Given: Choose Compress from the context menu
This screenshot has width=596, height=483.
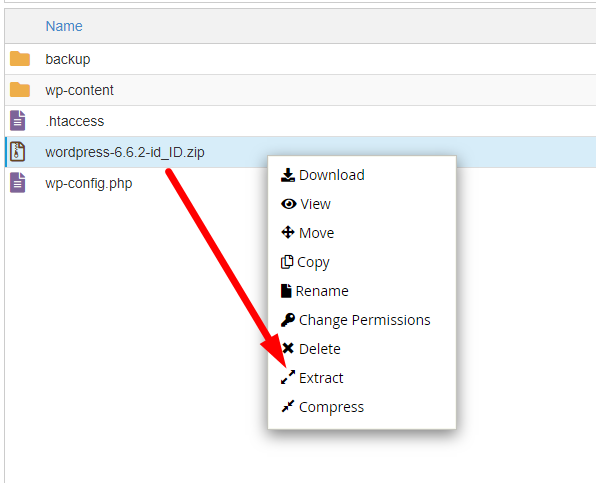Looking at the screenshot, I should click(331, 407).
